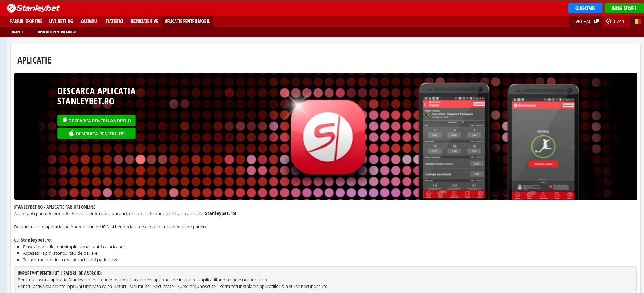Click the 'Plasezi pariurile mai simplu' bullet
The width and height of the screenshot is (644, 293).
[74, 247]
